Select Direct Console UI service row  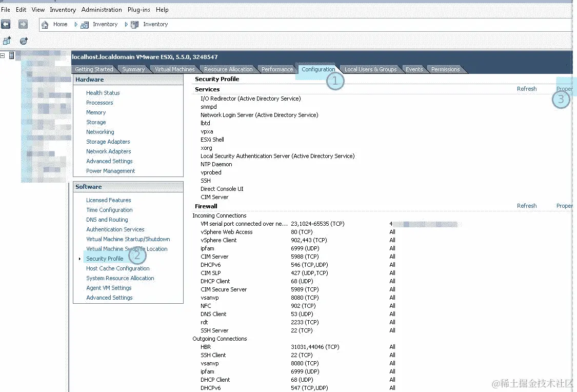pyautogui.click(x=222, y=189)
